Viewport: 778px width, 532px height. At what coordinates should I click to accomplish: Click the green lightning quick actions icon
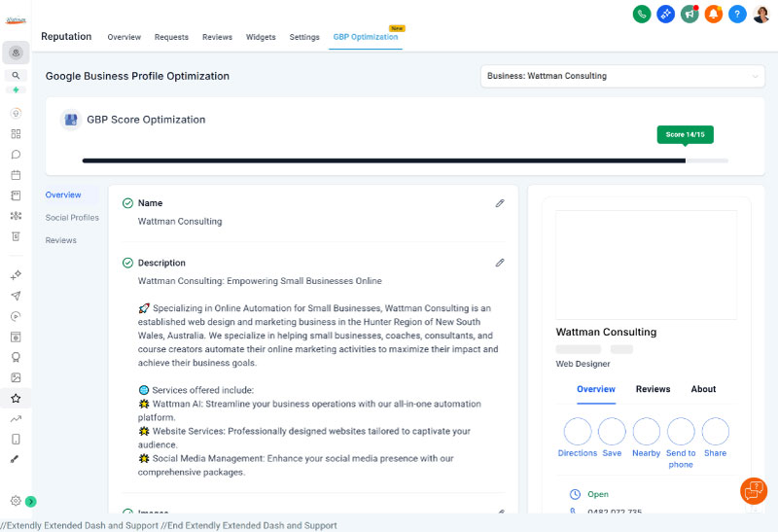(x=16, y=89)
